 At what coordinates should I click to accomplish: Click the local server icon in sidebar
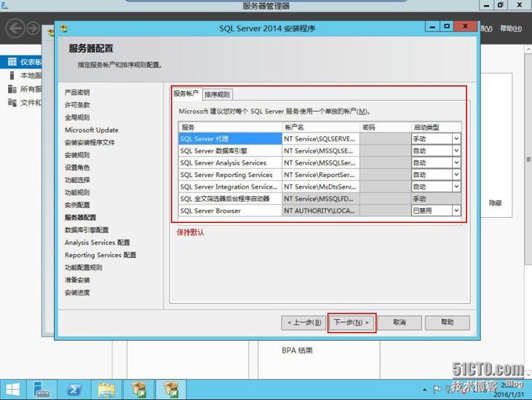pos(12,75)
